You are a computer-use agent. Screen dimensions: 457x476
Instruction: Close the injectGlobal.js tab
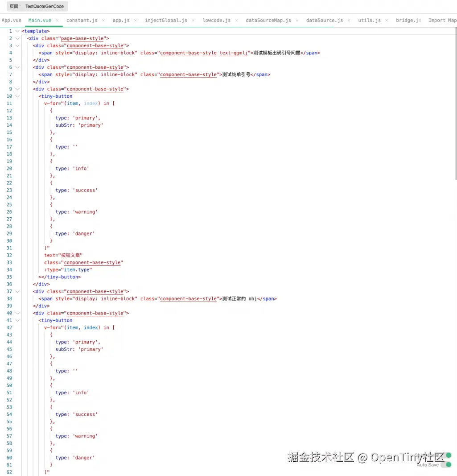193,21
